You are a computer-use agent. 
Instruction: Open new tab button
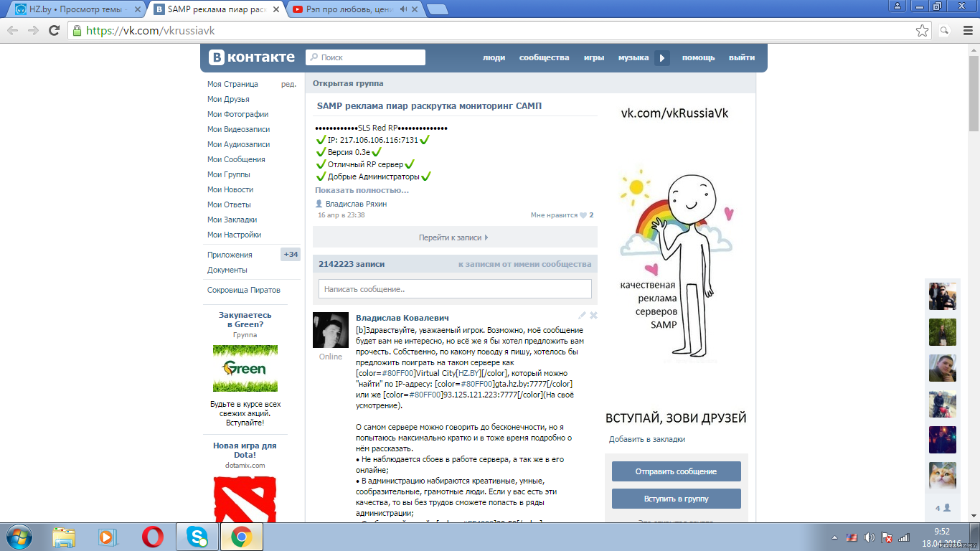coord(438,9)
